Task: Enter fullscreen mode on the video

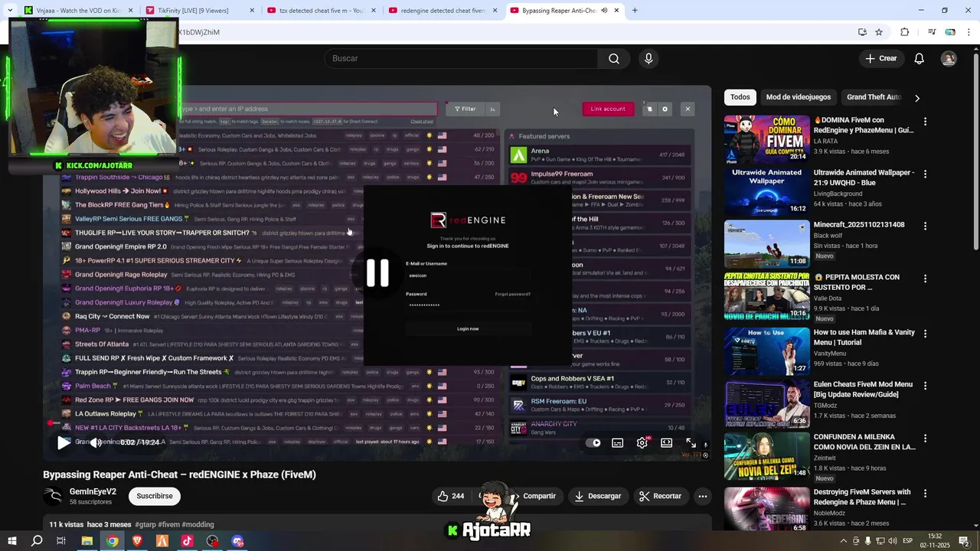Action: pos(691,442)
